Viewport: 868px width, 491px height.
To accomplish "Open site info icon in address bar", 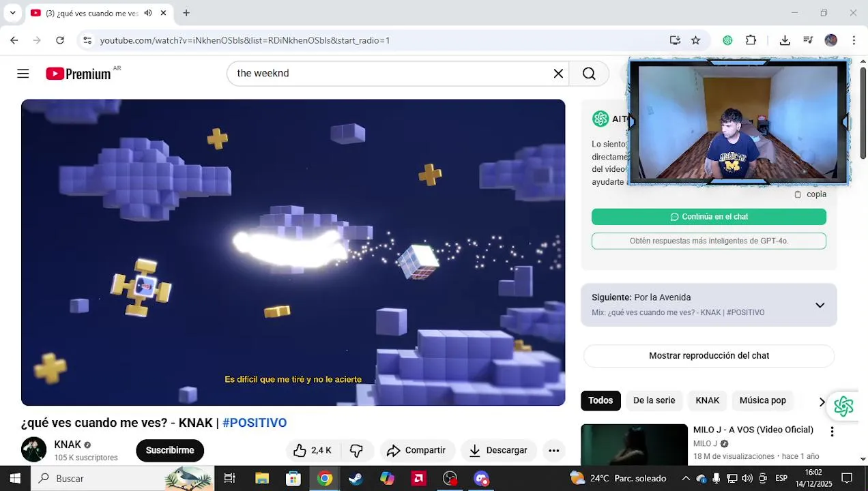I will click(87, 40).
